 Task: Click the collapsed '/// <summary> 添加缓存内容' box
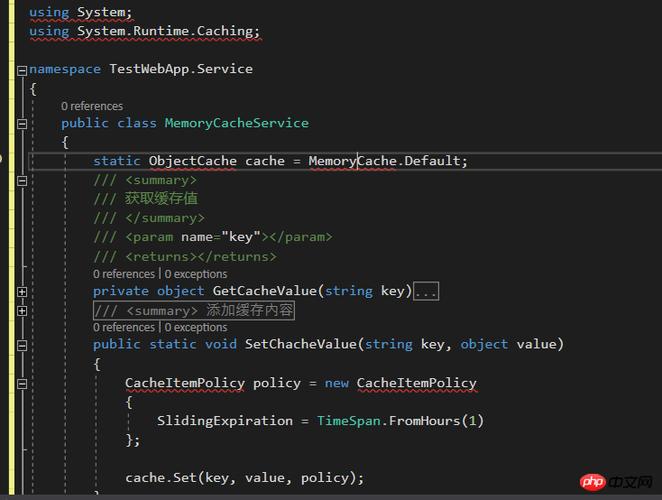pos(194,310)
